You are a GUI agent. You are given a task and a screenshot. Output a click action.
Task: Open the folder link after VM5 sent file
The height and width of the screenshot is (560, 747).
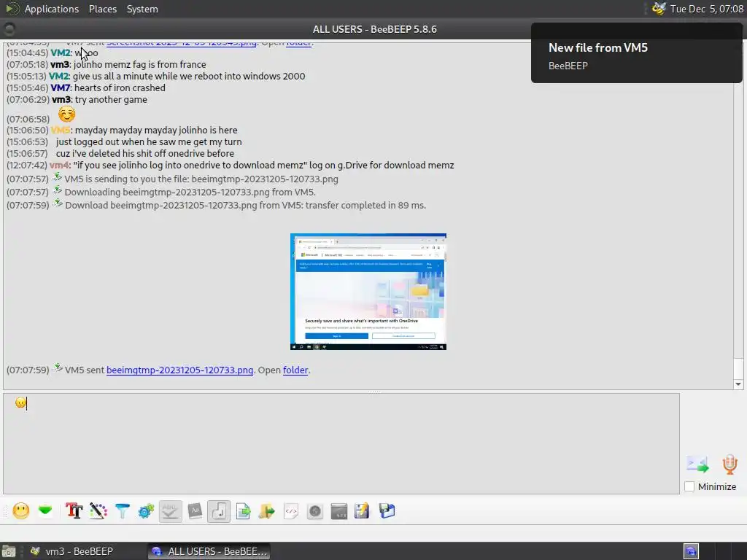[x=295, y=370]
